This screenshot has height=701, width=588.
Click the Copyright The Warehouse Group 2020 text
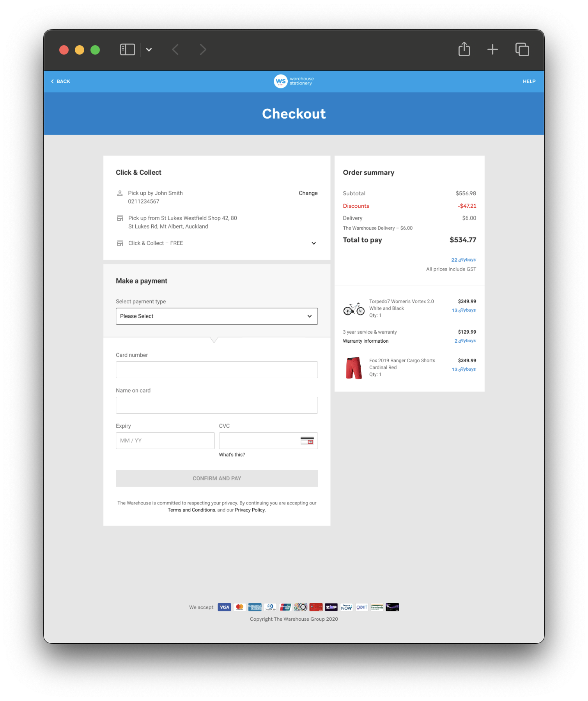click(294, 619)
